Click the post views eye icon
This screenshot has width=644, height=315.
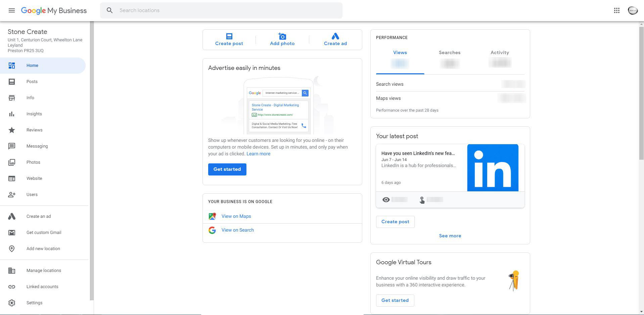386,200
